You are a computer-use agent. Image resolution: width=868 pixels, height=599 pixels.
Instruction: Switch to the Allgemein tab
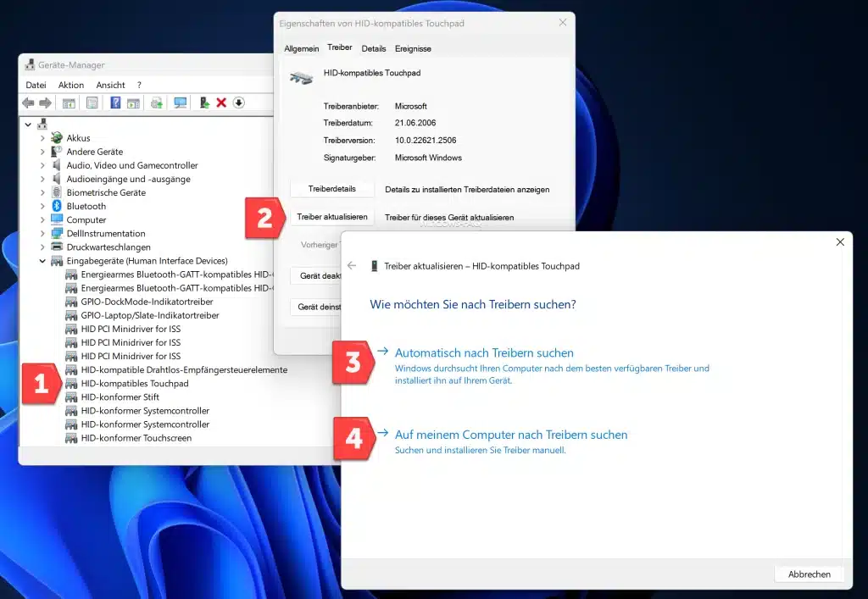point(302,48)
